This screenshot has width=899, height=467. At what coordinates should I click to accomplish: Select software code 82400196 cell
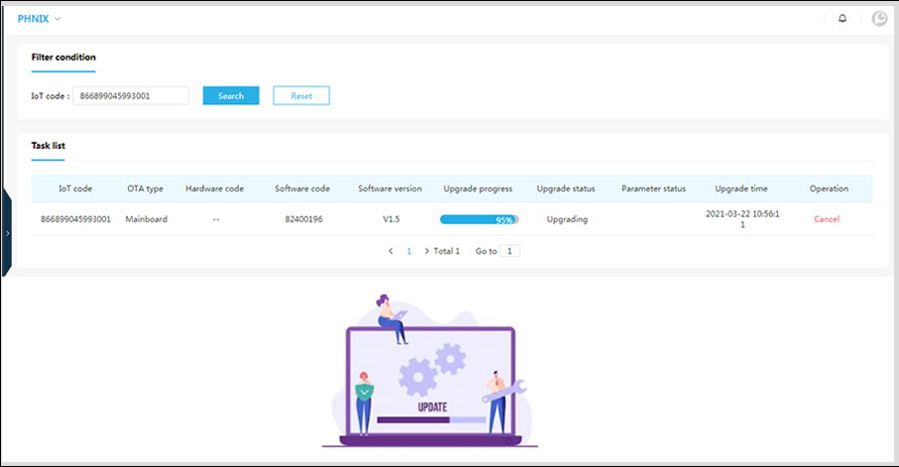click(x=302, y=219)
